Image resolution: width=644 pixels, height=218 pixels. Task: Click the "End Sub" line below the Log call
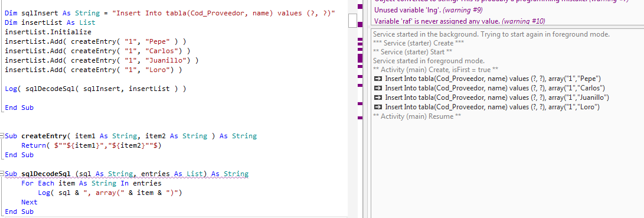pyautogui.click(x=19, y=108)
